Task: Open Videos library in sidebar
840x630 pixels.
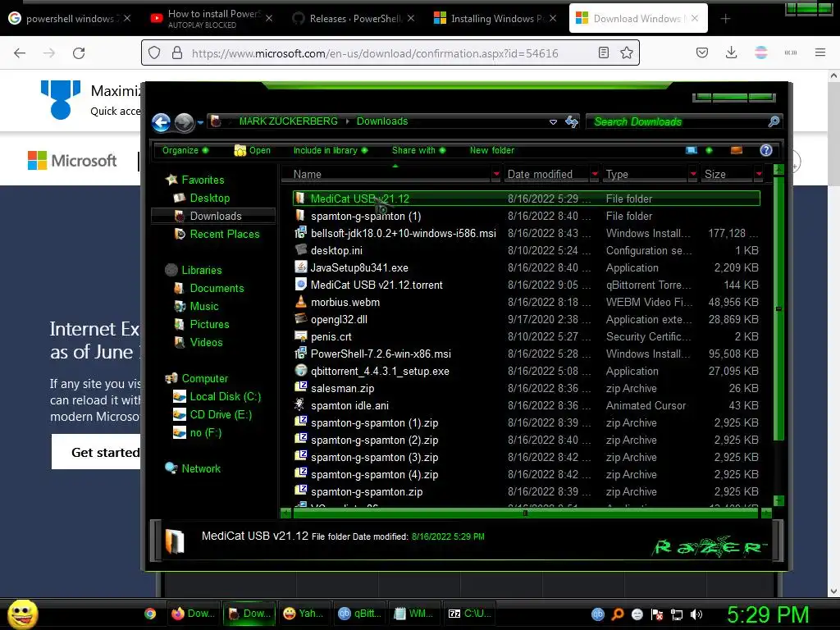Action: click(199, 342)
